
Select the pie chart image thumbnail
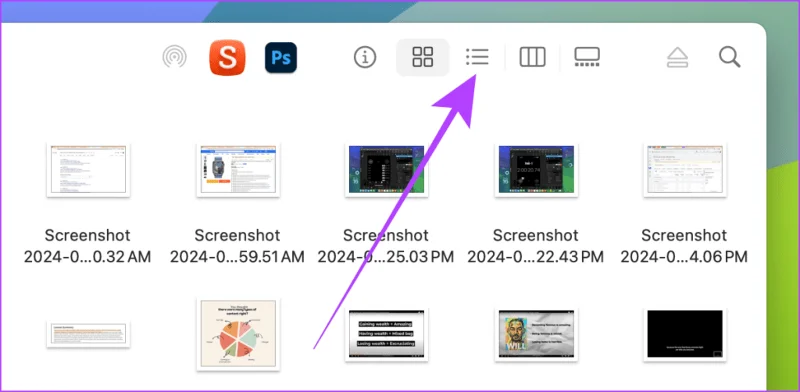pyautogui.click(x=238, y=334)
